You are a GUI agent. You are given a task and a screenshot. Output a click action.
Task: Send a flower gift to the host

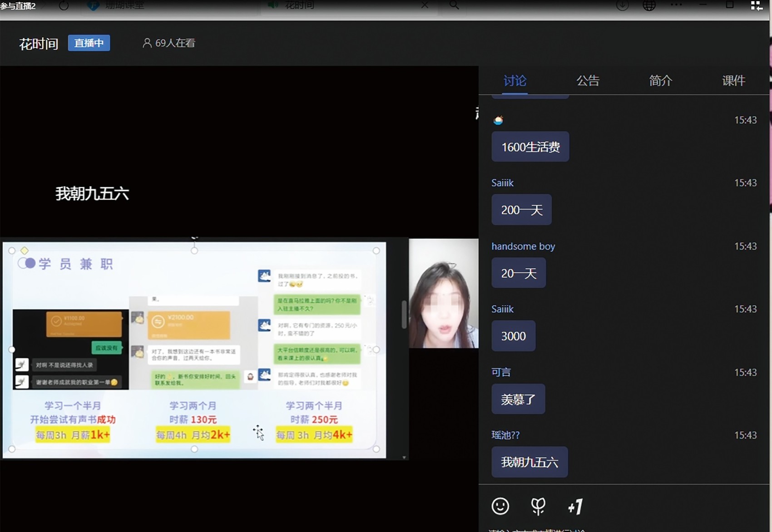point(538,506)
